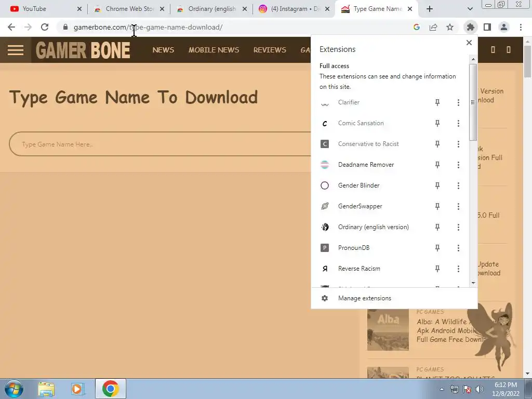The width and height of the screenshot is (532, 399).
Task: Click the site lock icon in address bar
Action: pyautogui.click(x=65, y=27)
